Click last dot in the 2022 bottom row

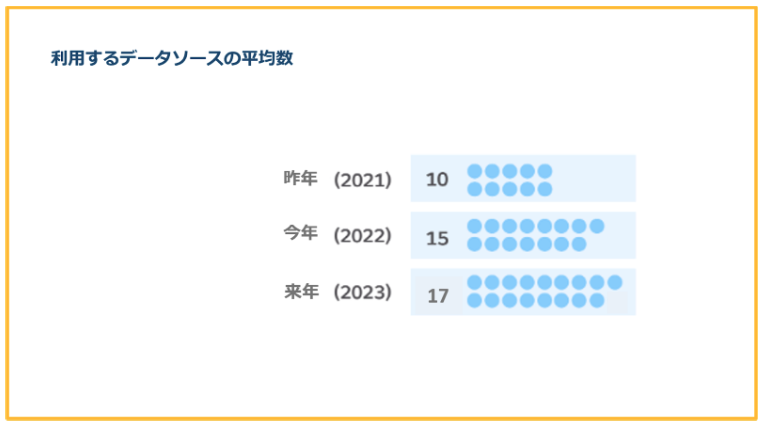point(579,244)
